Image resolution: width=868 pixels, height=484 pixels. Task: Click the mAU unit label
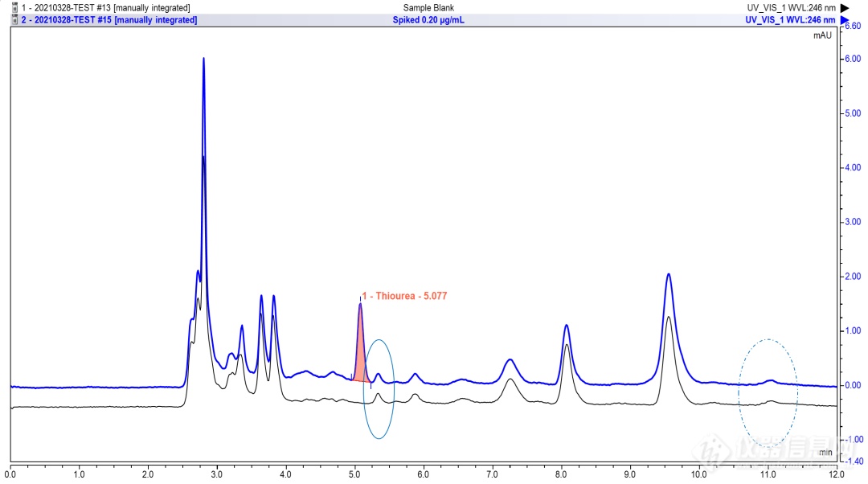click(822, 36)
